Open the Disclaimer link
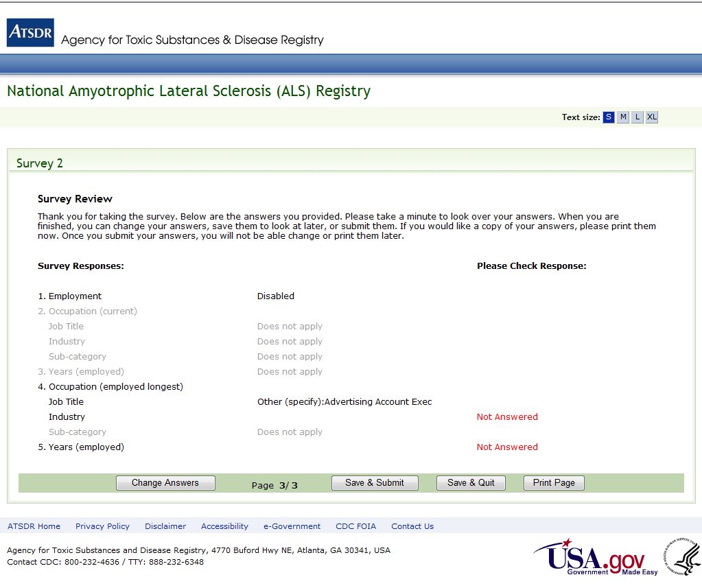 coord(165,526)
